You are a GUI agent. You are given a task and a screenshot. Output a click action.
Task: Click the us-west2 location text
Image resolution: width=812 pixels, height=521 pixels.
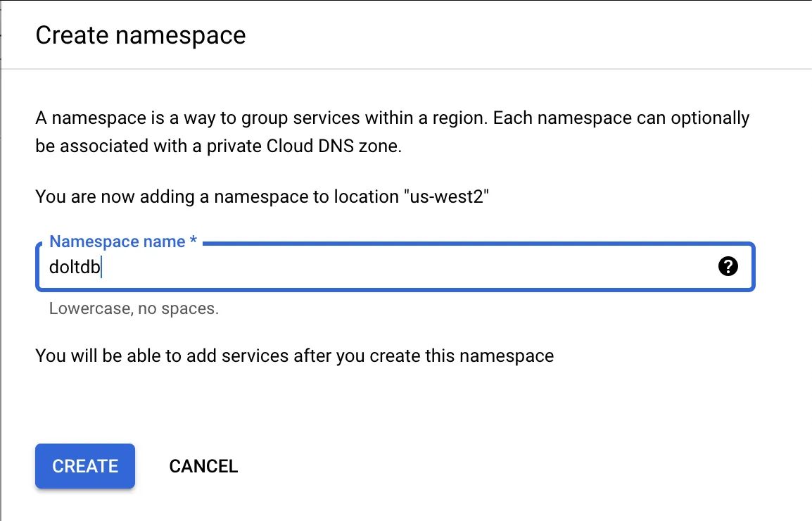click(446, 196)
